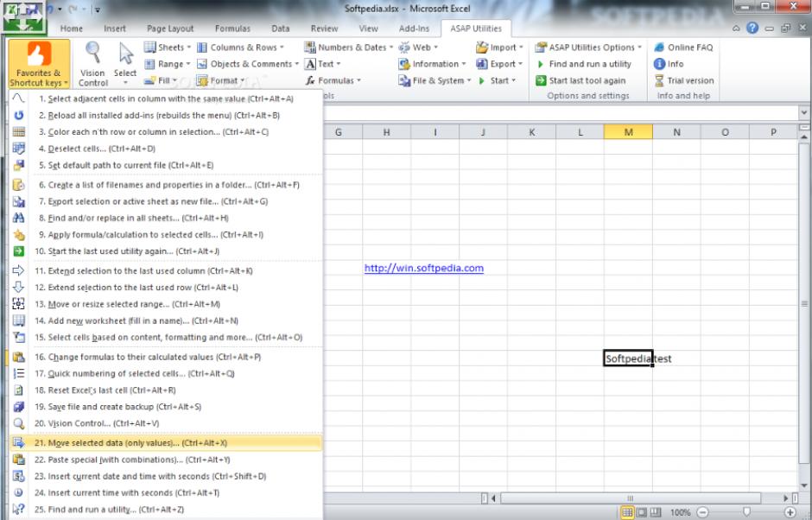Open the Select cursor tool dropdown

125,64
